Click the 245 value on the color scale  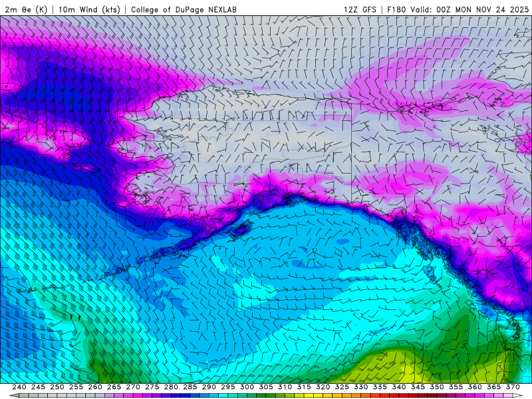pos(38,387)
